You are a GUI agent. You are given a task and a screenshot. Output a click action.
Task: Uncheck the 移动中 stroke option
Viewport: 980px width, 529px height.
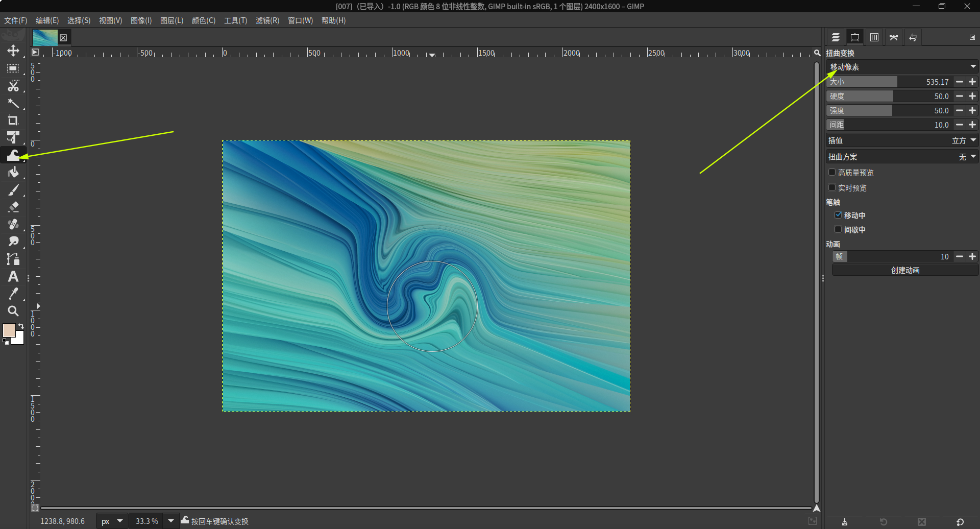[x=838, y=215]
